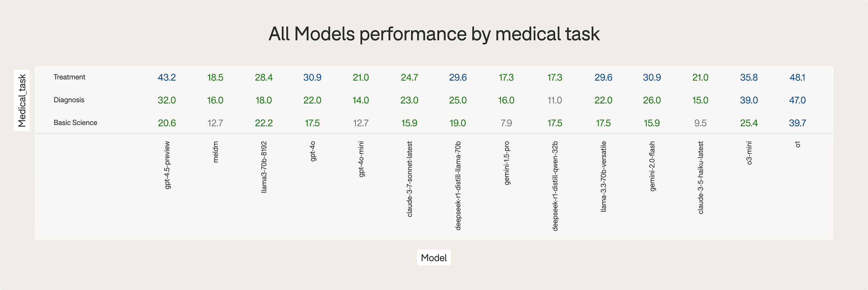
Task: Select the o1 column label
Action: [797, 144]
